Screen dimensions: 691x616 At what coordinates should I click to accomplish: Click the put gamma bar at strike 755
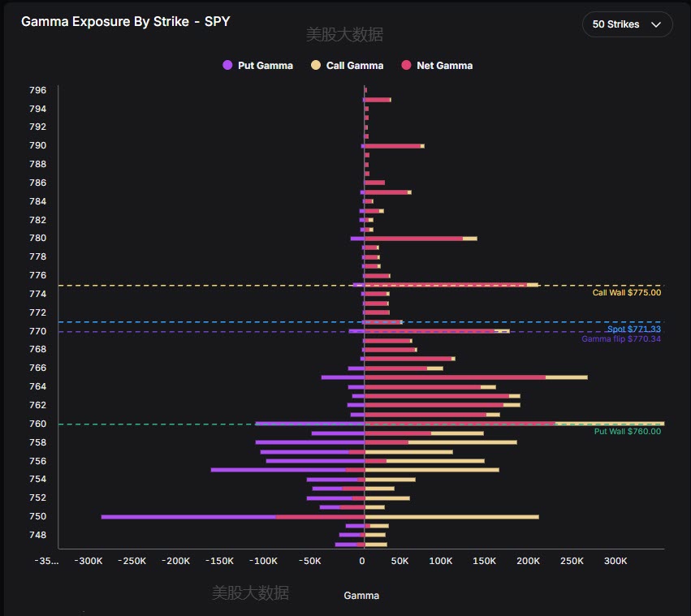point(278,470)
